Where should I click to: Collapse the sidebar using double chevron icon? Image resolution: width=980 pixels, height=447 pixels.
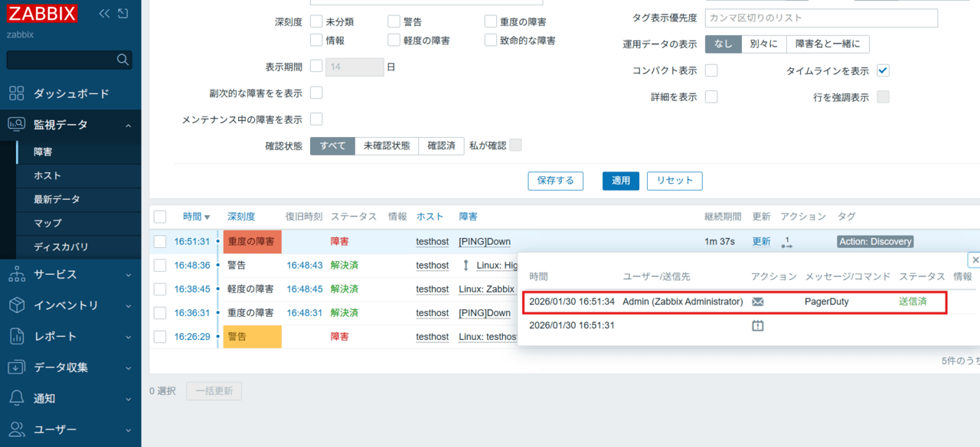pyautogui.click(x=105, y=13)
